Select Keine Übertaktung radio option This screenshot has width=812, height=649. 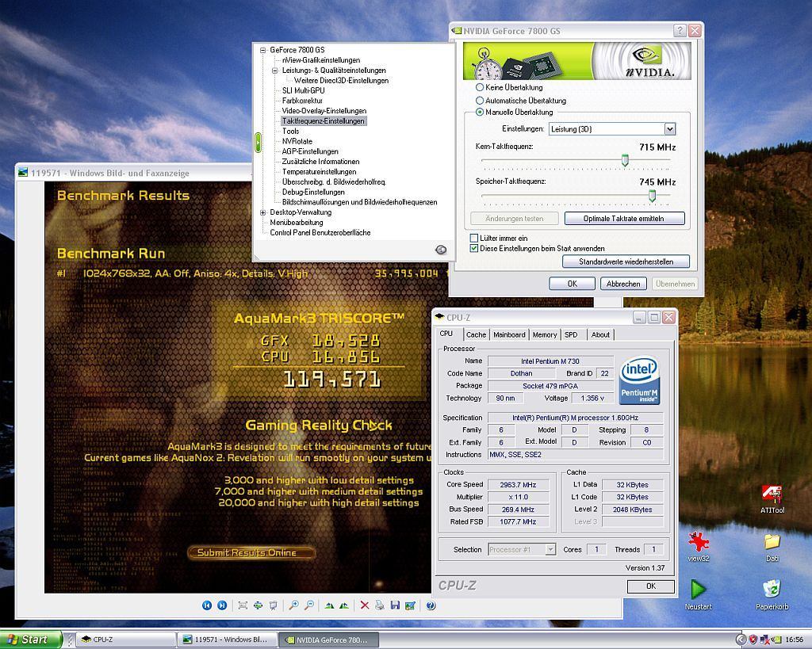pos(480,87)
